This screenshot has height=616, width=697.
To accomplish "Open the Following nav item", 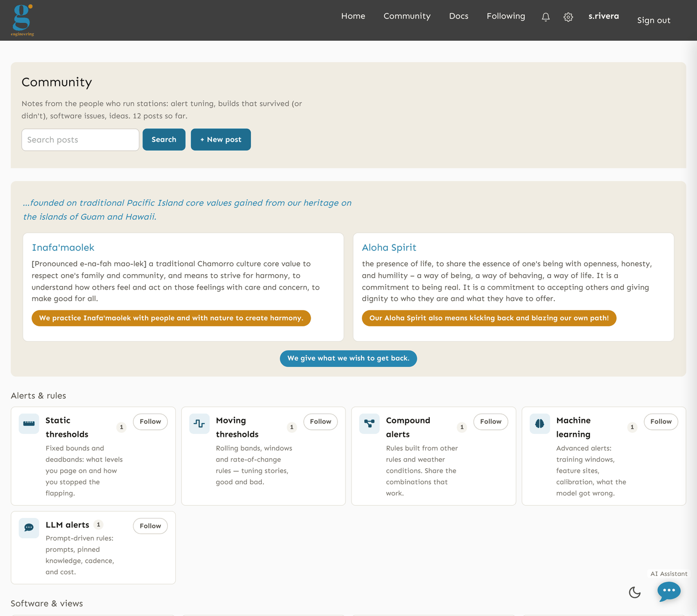I will point(506,16).
